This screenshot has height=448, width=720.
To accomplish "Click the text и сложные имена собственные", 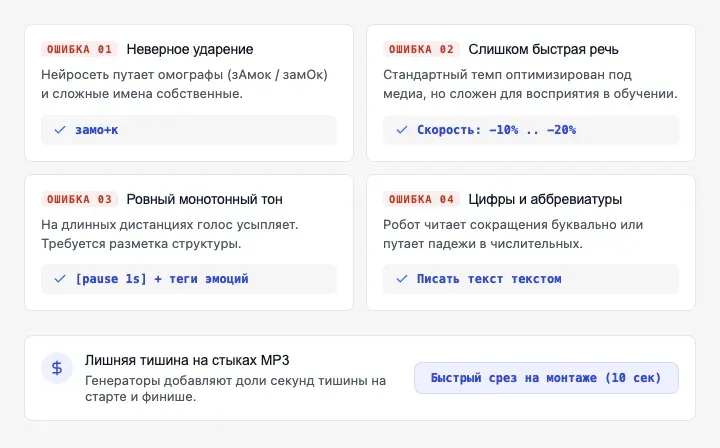I will click(x=142, y=94).
